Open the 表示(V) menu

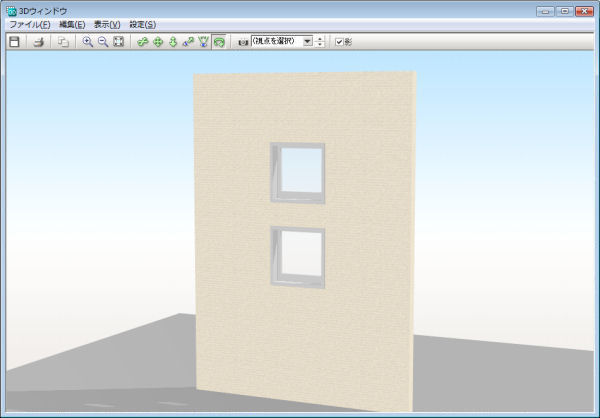point(107,24)
